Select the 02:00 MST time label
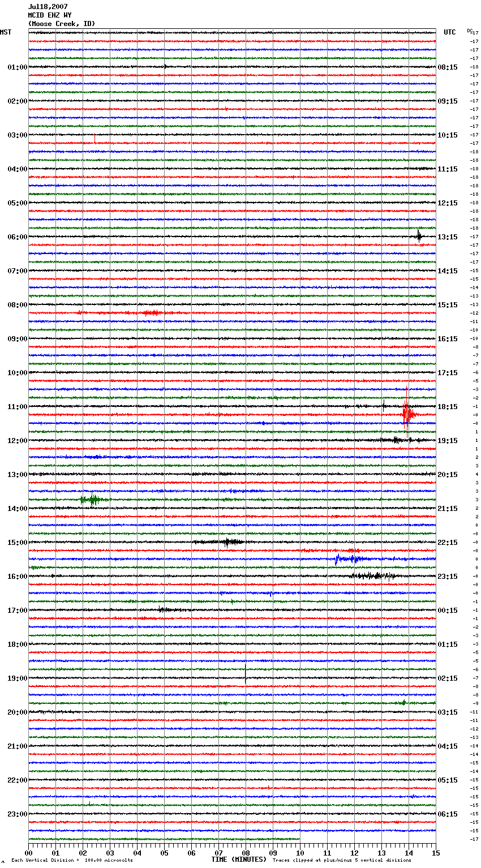Image resolution: width=481 pixels, height=868 pixels. click(x=18, y=101)
